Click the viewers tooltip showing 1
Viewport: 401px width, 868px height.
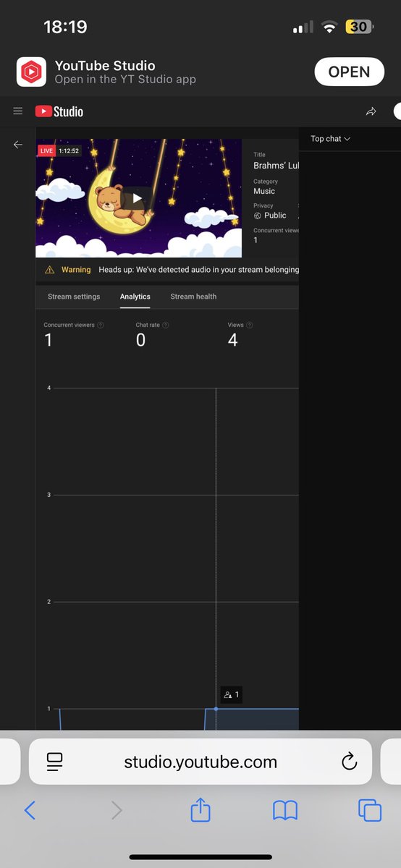click(x=232, y=694)
